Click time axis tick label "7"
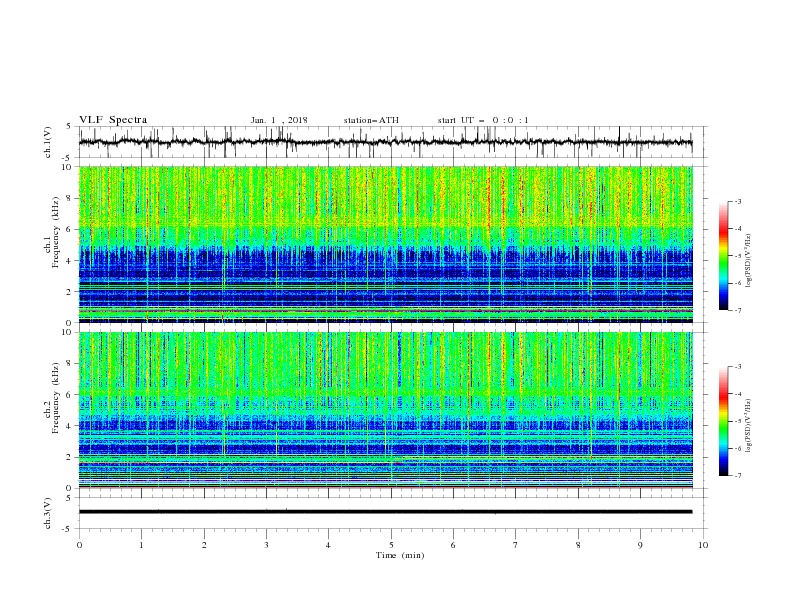The image size is (792, 612). click(516, 545)
